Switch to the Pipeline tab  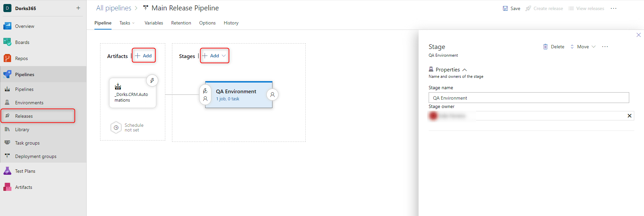point(103,23)
